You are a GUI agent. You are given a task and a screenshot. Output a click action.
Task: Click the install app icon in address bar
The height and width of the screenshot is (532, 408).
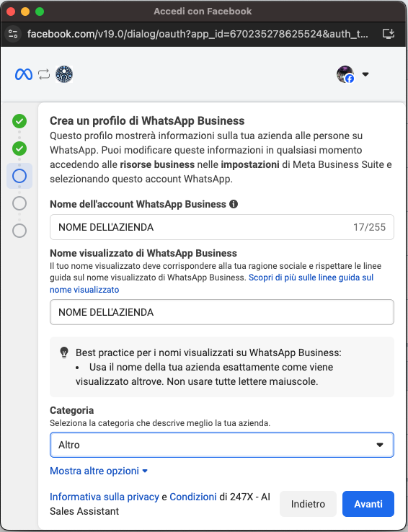(389, 34)
